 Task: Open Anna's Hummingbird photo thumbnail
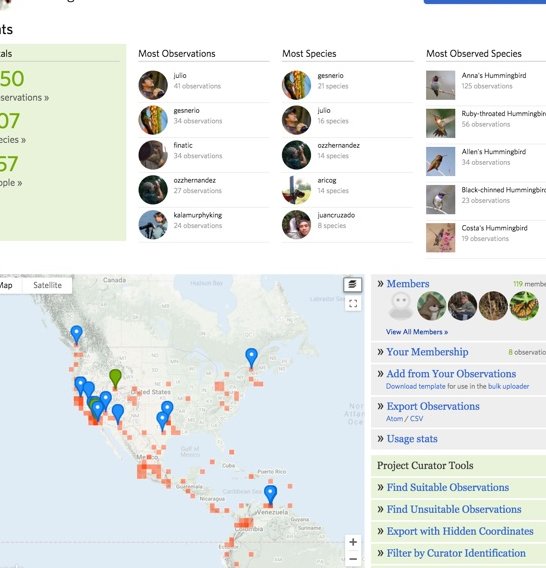(x=441, y=85)
